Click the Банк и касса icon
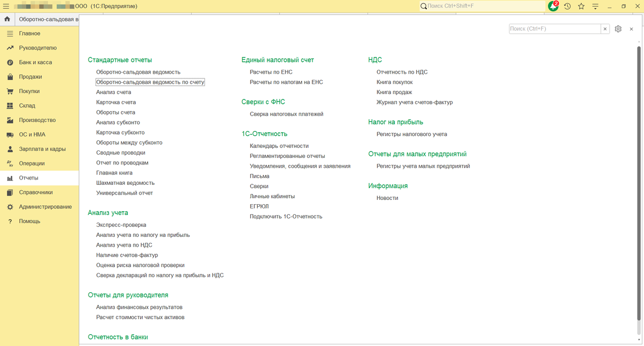 10,62
